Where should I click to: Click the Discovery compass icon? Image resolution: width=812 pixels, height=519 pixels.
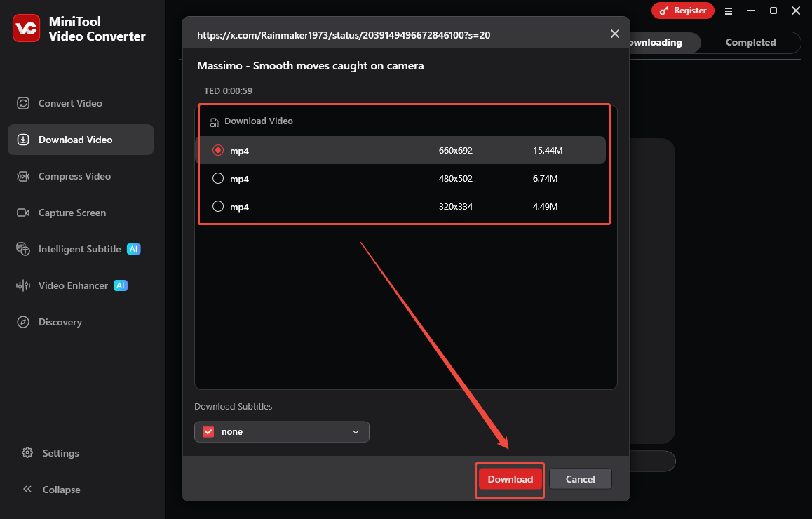tap(23, 322)
